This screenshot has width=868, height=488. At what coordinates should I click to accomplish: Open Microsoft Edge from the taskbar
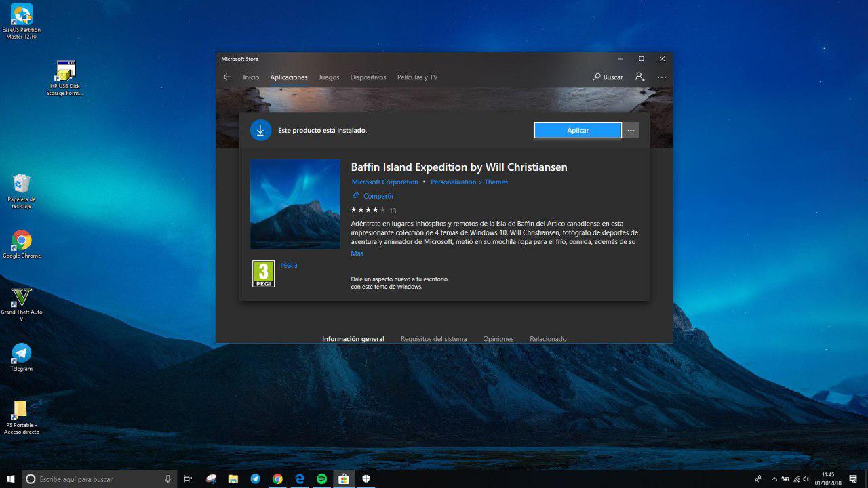click(300, 479)
